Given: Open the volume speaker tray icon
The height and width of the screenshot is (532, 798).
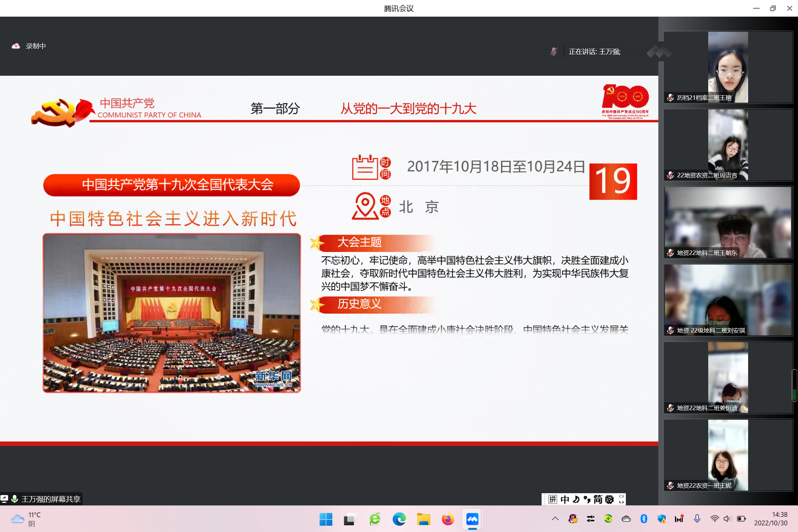Looking at the screenshot, I should pyautogui.click(x=727, y=519).
